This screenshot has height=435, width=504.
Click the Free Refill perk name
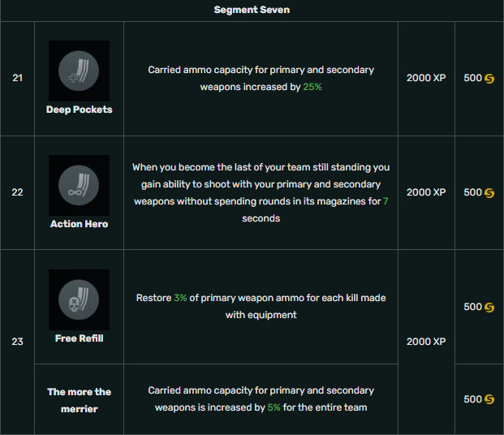click(x=79, y=338)
